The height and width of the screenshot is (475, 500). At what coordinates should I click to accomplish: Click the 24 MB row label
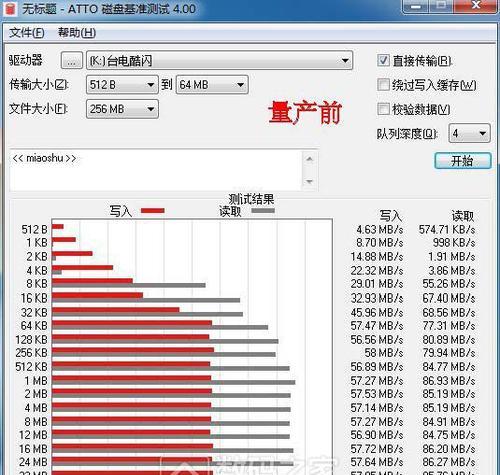coord(34,462)
